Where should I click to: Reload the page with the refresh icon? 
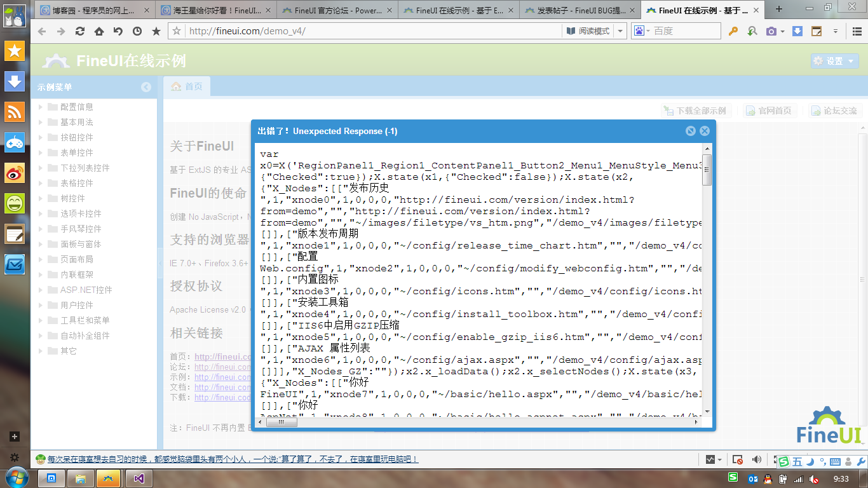click(x=80, y=31)
